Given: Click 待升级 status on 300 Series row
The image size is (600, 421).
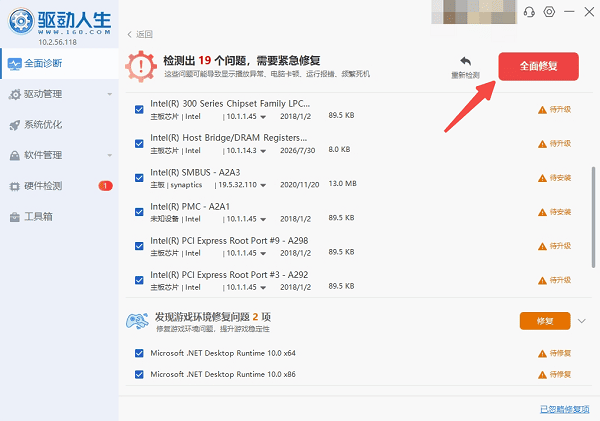Looking at the screenshot, I should (x=560, y=109).
